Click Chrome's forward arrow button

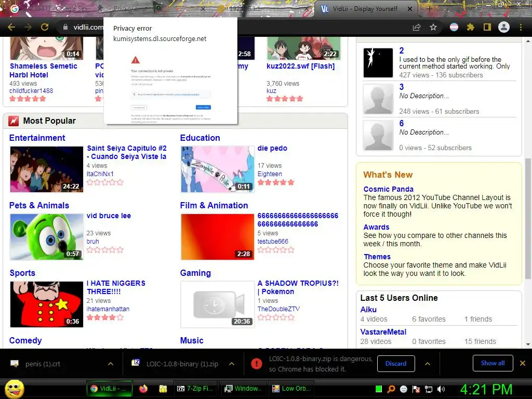click(28, 27)
